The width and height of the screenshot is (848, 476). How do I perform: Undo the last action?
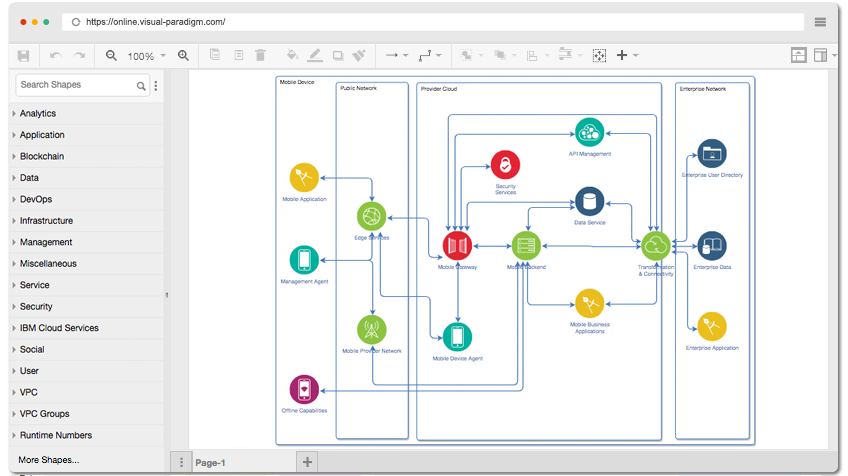click(55, 56)
